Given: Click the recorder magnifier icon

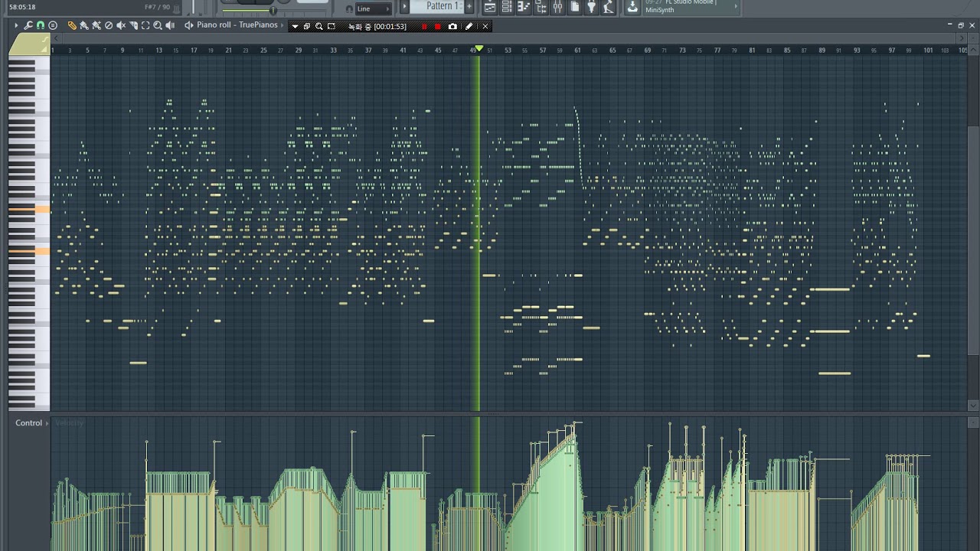Looking at the screenshot, I should (319, 26).
